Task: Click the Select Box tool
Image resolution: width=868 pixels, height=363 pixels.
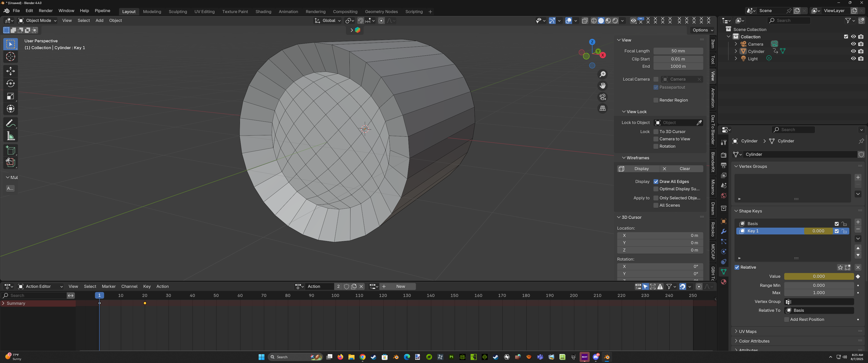Action: point(10,44)
